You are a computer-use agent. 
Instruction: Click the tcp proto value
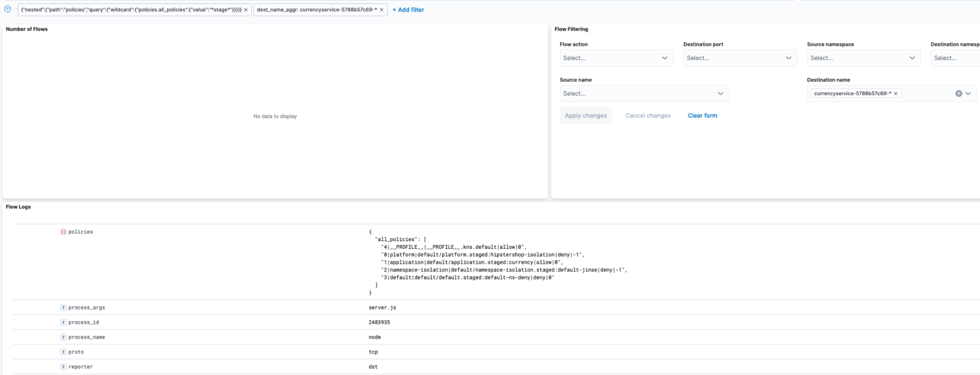tap(373, 352)
